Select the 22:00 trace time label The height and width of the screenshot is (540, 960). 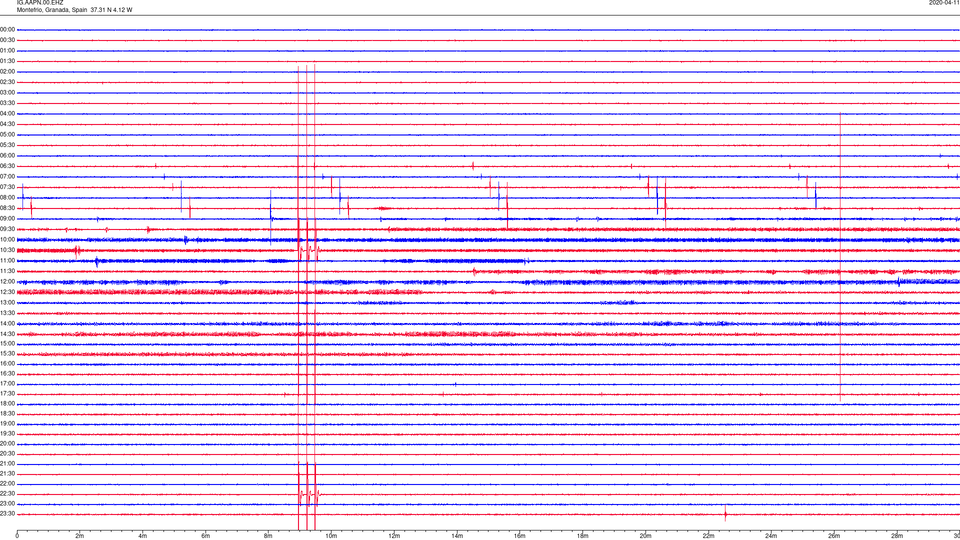[7, 484]
